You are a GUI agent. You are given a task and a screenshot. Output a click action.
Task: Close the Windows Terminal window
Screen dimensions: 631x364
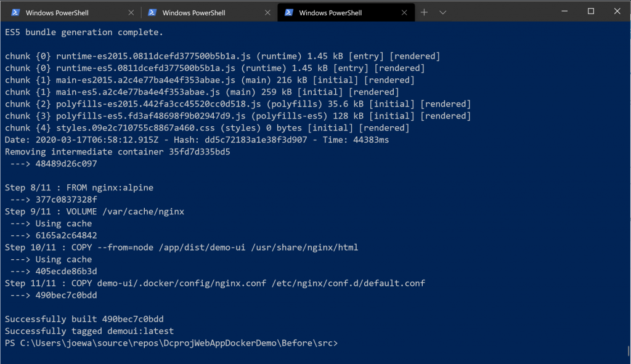click(617, 11)
